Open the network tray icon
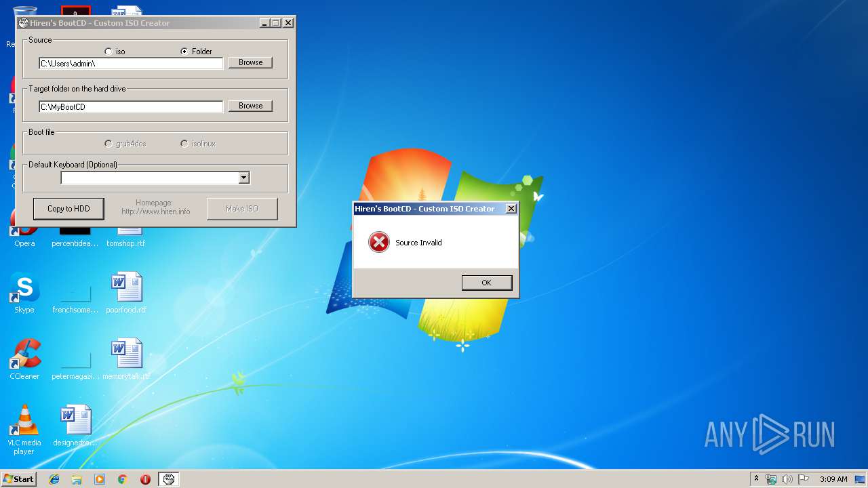The width and height of the screenshot is (868, 488). [771, 479]
